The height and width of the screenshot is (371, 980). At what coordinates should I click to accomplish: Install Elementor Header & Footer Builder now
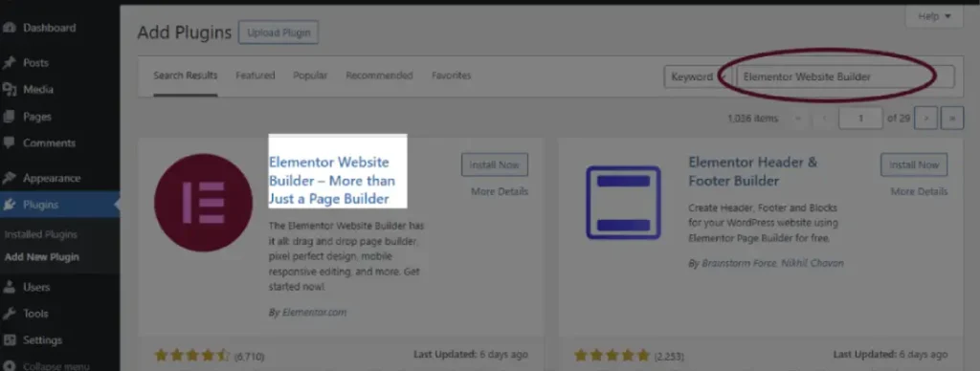click(914, 164)
